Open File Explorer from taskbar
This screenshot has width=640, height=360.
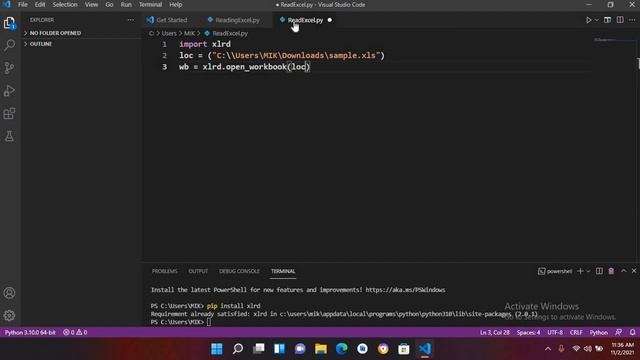click(x=321, y=349)
